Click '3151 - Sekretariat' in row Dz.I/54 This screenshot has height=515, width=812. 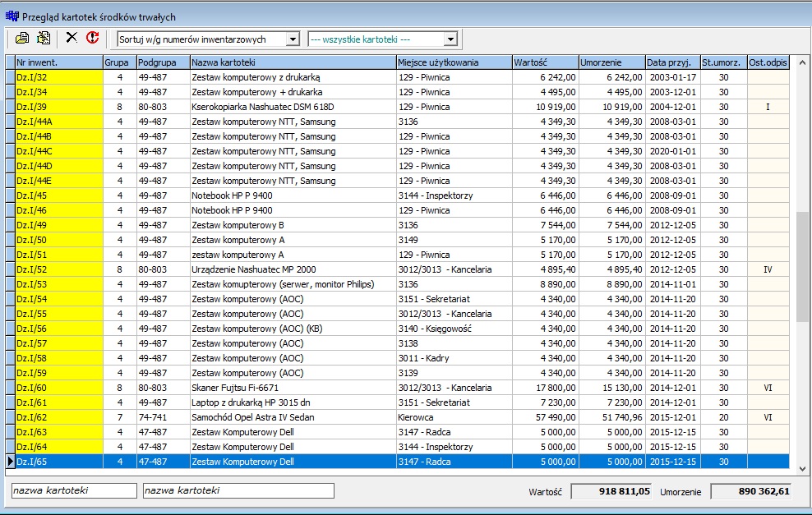tap(454, 299)
